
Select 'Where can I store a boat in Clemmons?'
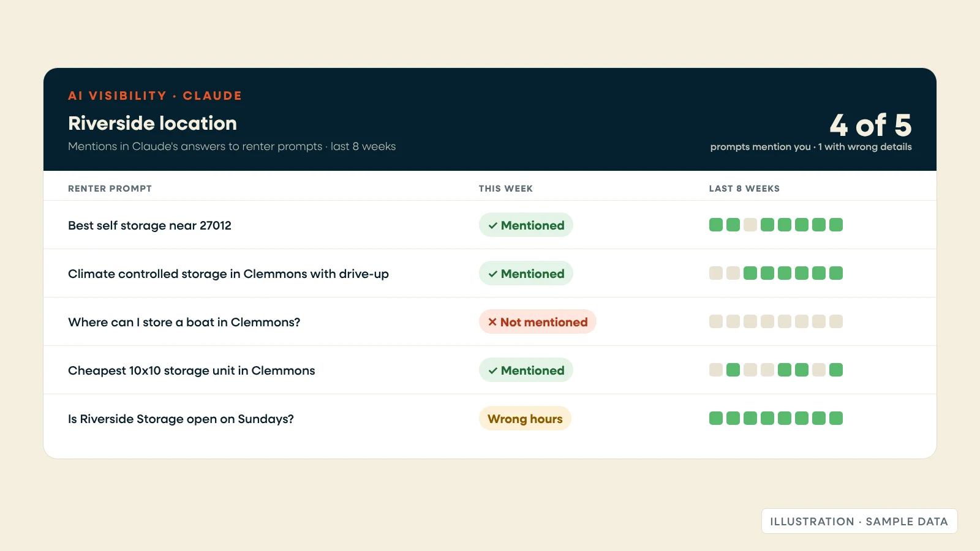[x=184, y=322]
